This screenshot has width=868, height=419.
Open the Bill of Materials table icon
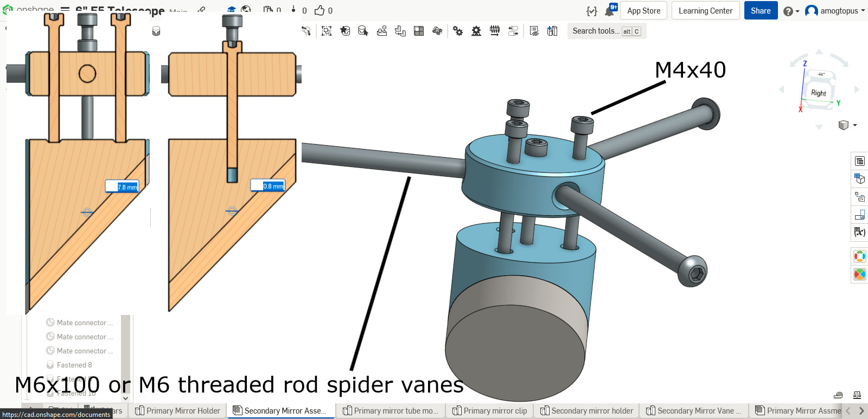(x=860, y=161)
